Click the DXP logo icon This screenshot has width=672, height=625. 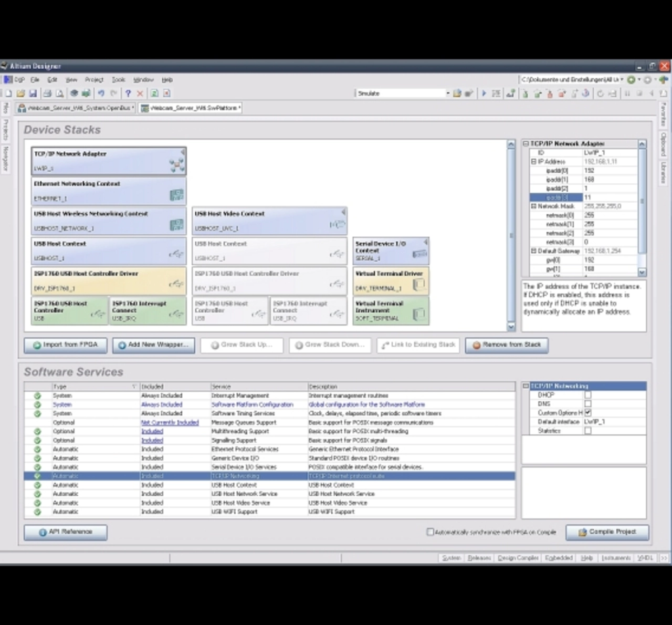(8, 80)
